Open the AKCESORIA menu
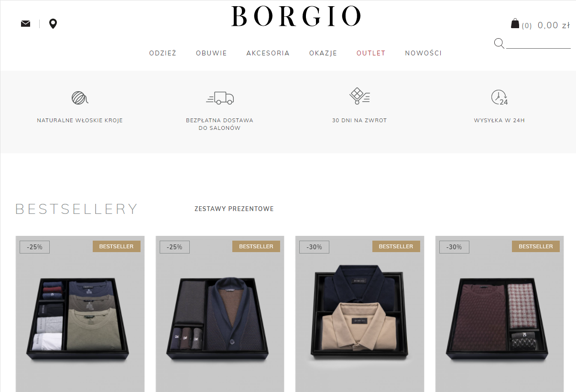 268,53
